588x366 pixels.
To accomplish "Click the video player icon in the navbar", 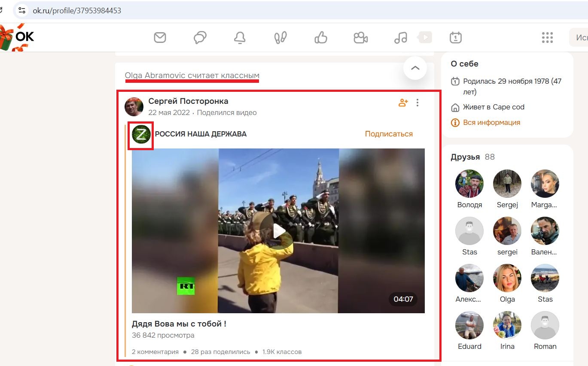I will [x=424, y=37].
